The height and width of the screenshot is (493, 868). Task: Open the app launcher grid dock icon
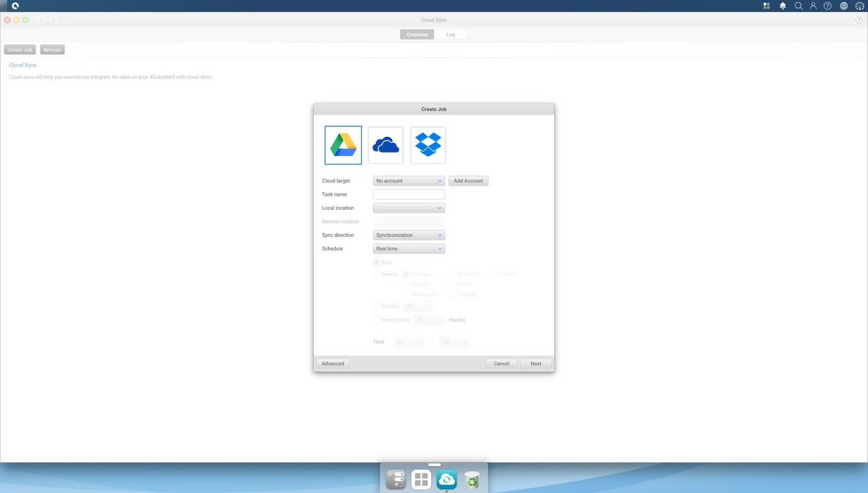pyautogui.click(x=421, y=479)
